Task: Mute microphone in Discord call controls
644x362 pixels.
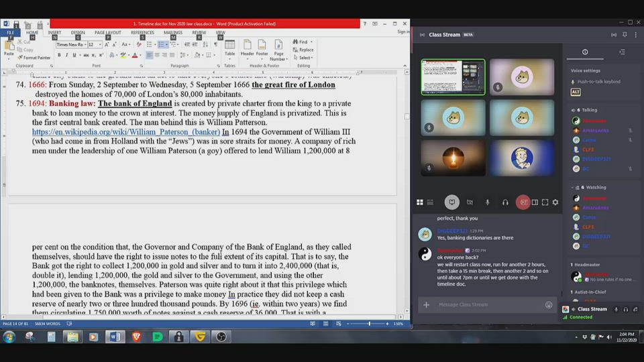Action: pyautogui.click(x=487, y=202)
